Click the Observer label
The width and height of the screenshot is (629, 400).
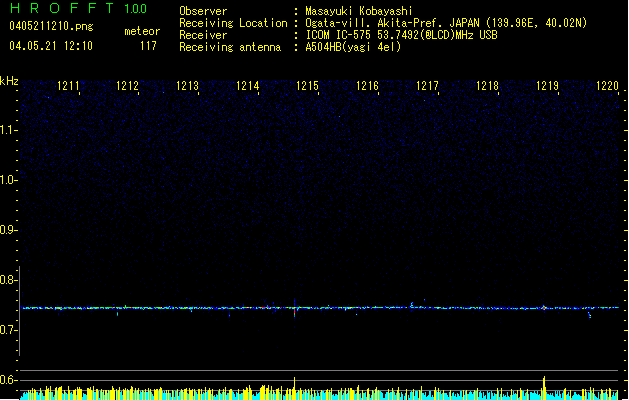203,11
